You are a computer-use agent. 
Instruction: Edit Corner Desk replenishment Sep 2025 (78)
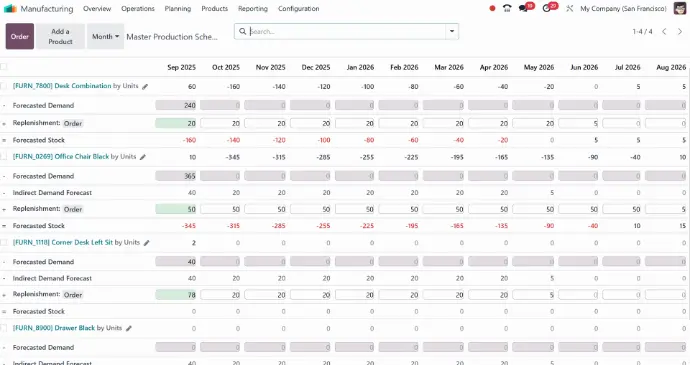tap(176, 295)
